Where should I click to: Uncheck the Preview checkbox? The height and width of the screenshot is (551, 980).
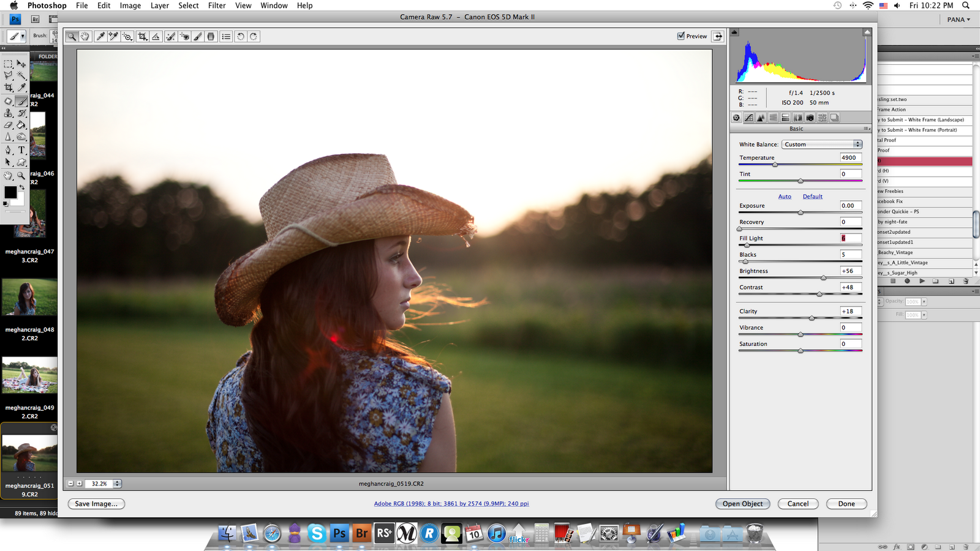(681, 36)
